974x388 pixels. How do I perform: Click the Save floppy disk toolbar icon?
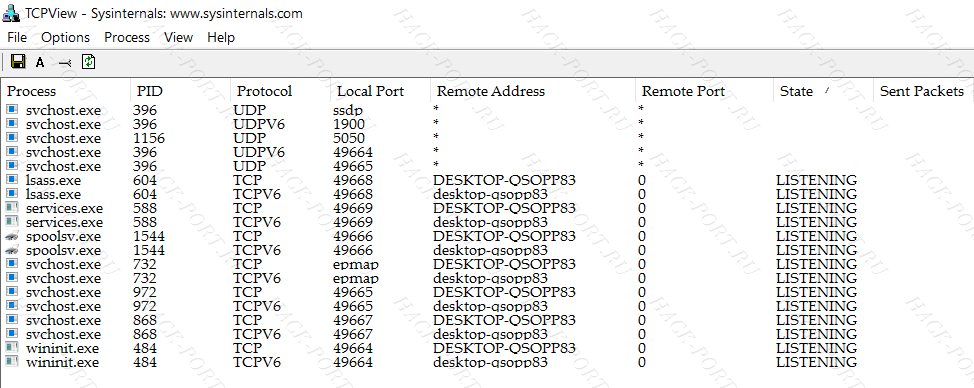click(18, 61)
